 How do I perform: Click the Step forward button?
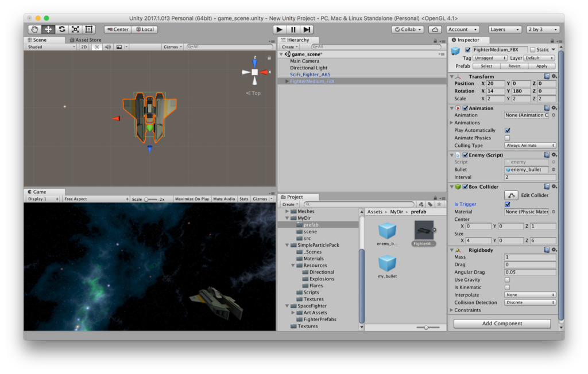coord(307,29)
